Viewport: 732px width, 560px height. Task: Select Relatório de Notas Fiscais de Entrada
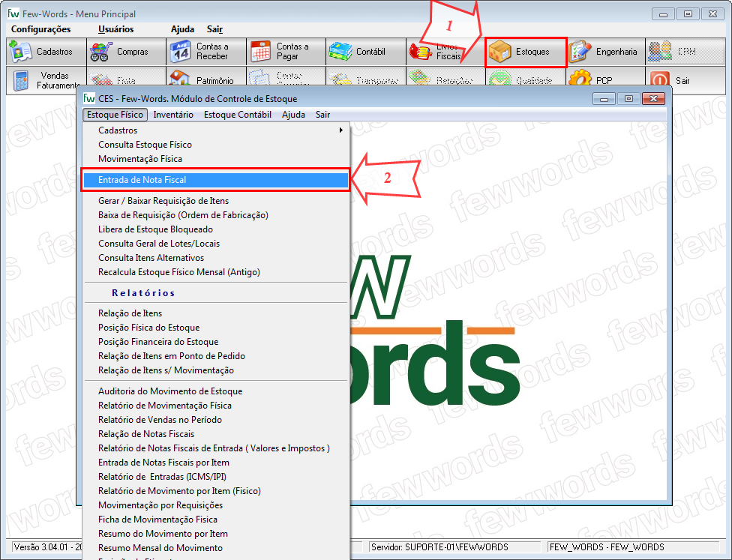coord(214,448)
